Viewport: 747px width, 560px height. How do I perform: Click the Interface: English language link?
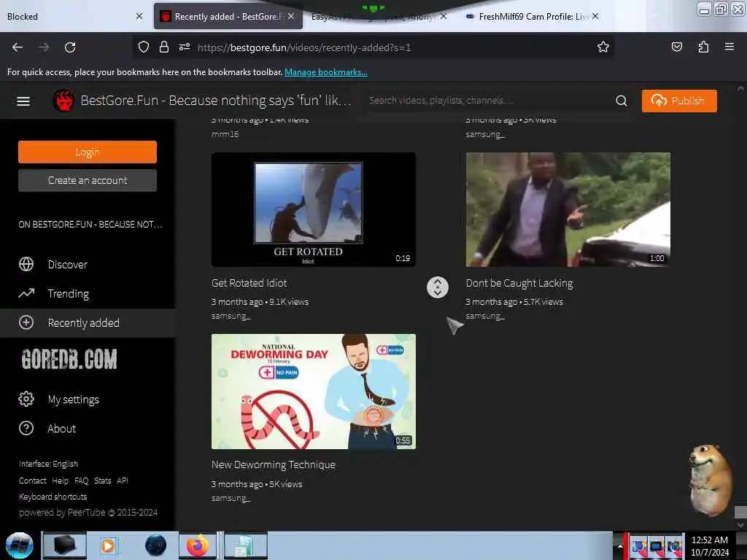48,464
